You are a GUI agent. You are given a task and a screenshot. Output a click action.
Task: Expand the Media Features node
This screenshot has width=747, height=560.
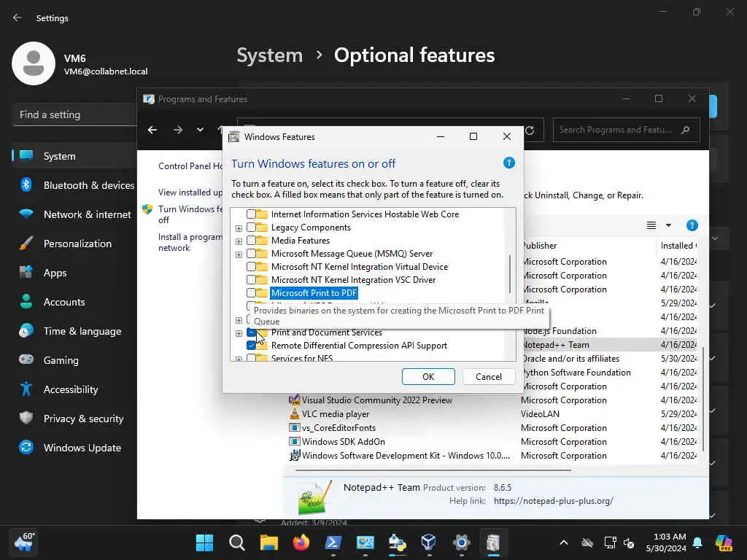point(239,241)
